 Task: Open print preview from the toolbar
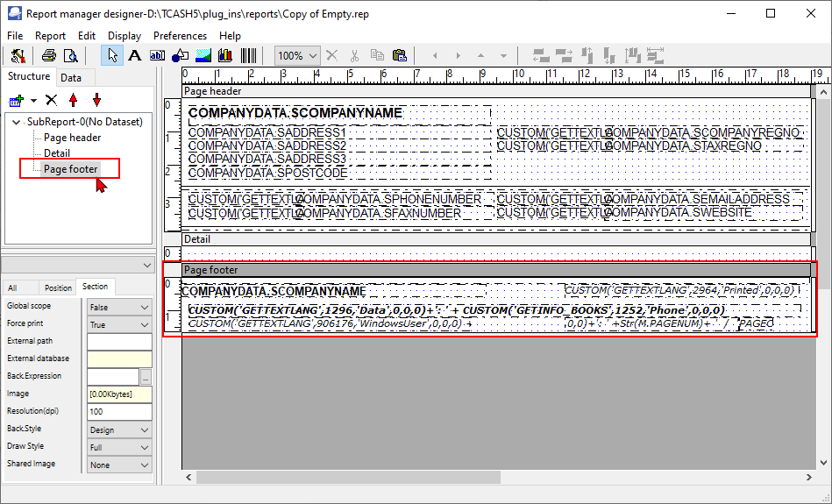click(x=70, y=55)
